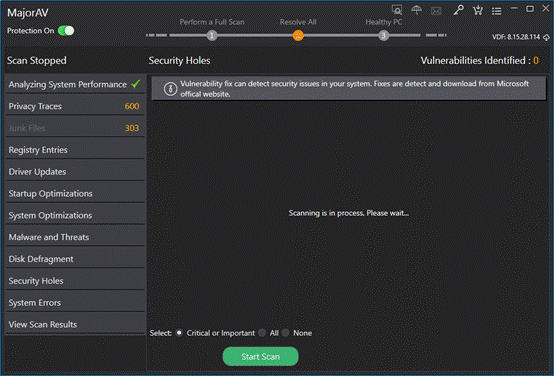Click 'Scanning is in process. Please wait...' message

348,213
